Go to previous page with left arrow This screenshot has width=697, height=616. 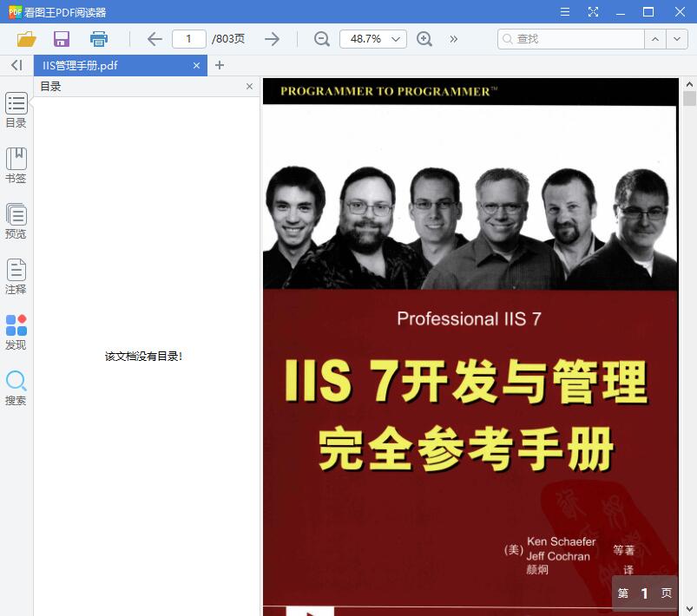[x=155, y=39]
